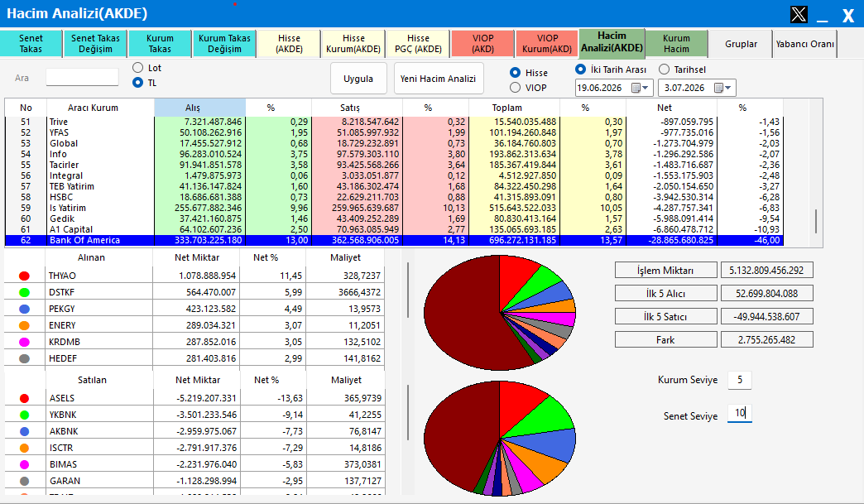
Task: Select the İki Tarih Arası option
Action: pos(580,70)
